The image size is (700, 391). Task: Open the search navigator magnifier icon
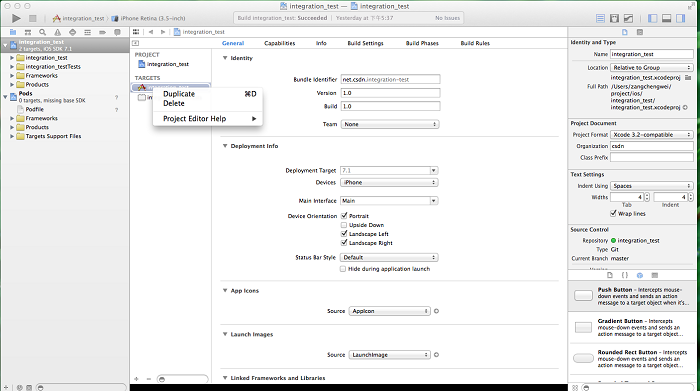[x=42, y=32]
